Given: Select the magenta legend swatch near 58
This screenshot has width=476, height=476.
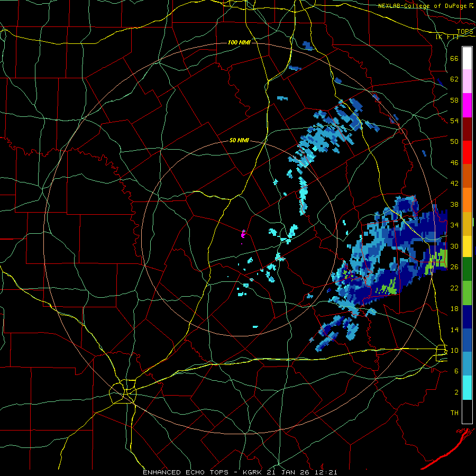Looking at the screenshot, I should point(467,105).
